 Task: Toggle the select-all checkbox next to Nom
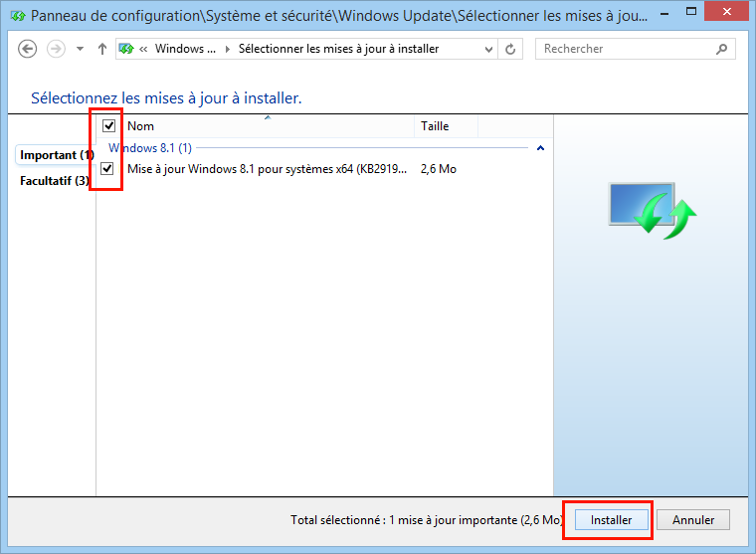click(109, 126)
